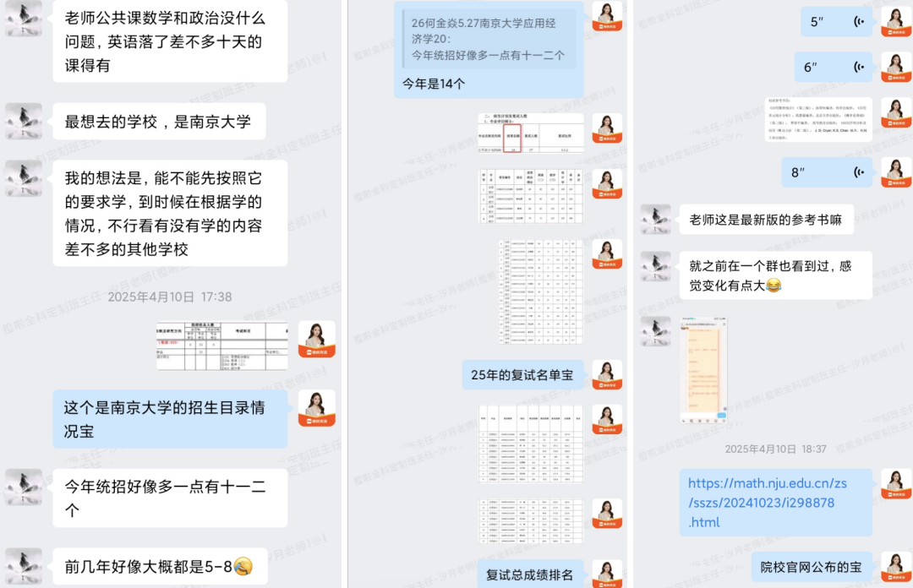This screenshot has width=913, height=588.
Task: Tap student avatar beside "我的想法是" message
Action: pos(24,178)
